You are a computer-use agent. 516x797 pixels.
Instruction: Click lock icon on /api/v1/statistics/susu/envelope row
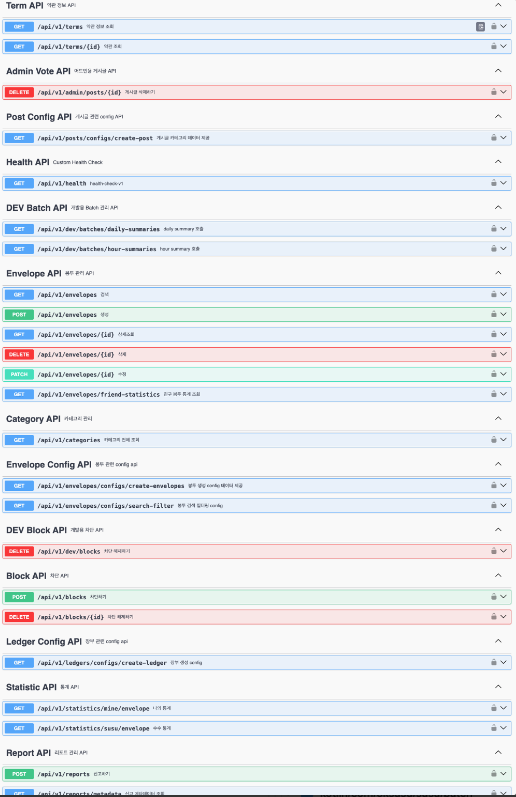pyautogui.click(x=494, y=728)
